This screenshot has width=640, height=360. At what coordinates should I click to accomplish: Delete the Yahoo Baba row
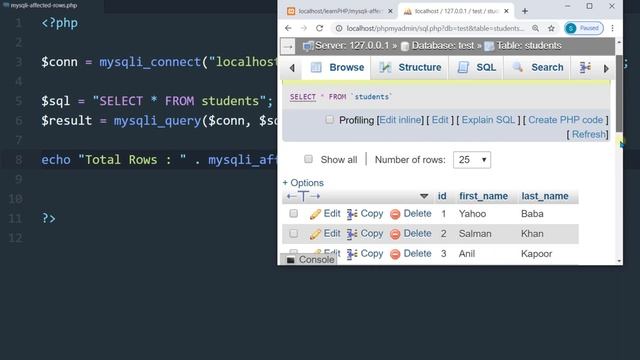(x=411, y=214)
